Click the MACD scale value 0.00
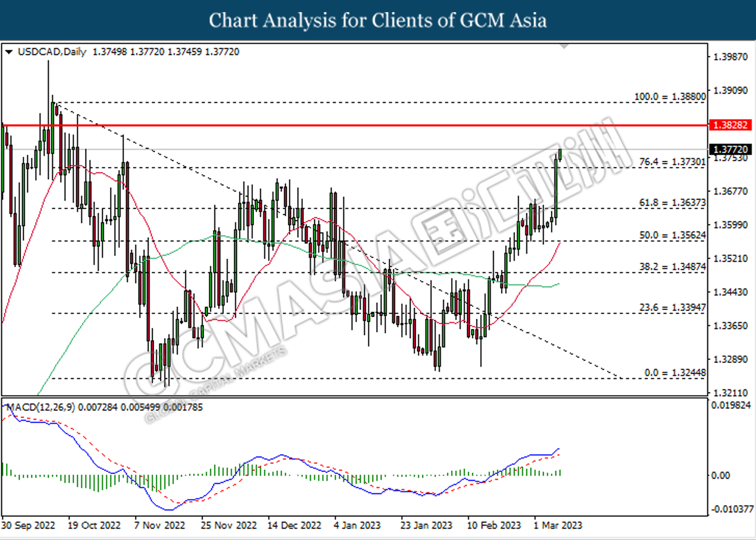 coord(720,475)
